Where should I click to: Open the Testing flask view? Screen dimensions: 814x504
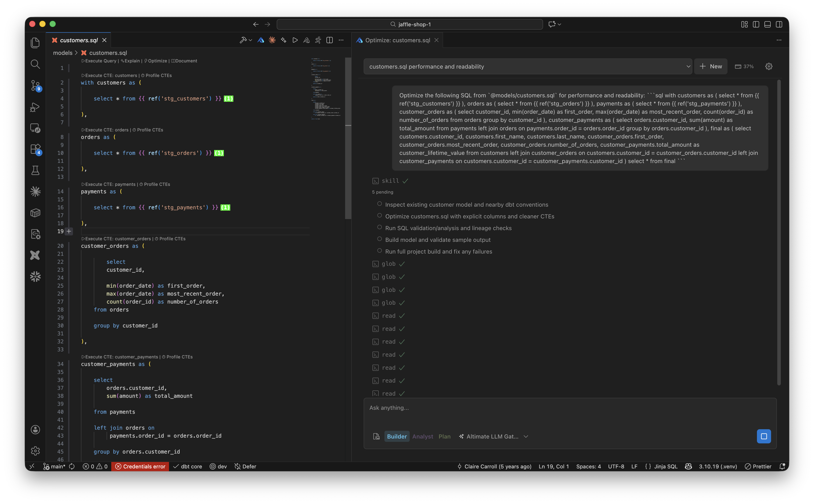(x=35, y=170)
